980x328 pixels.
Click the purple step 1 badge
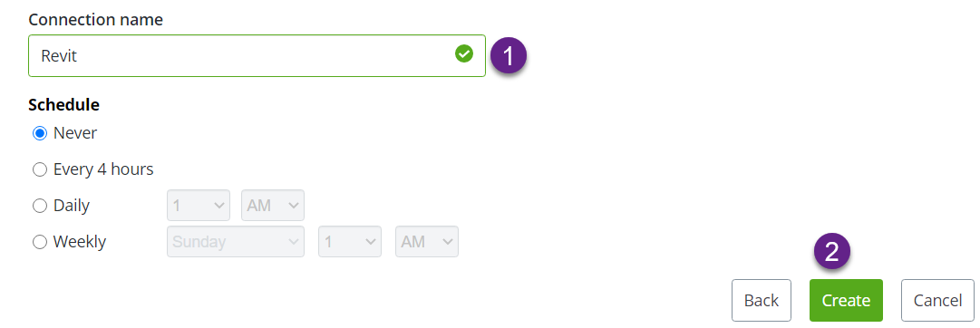click(x=508, y=56)
